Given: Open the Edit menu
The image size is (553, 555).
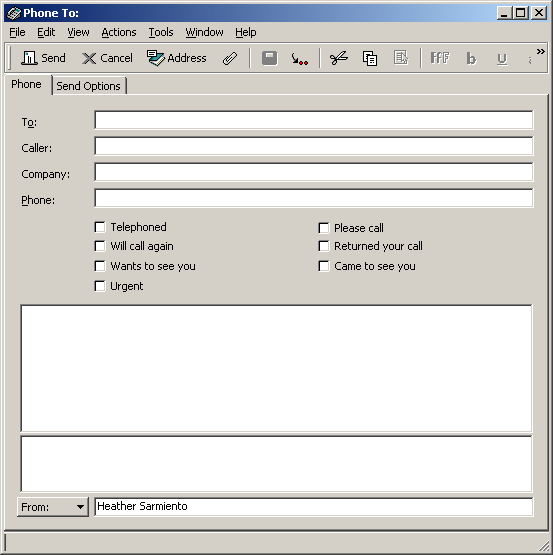Looking at the screenshot, I should (x=46, y=32).
